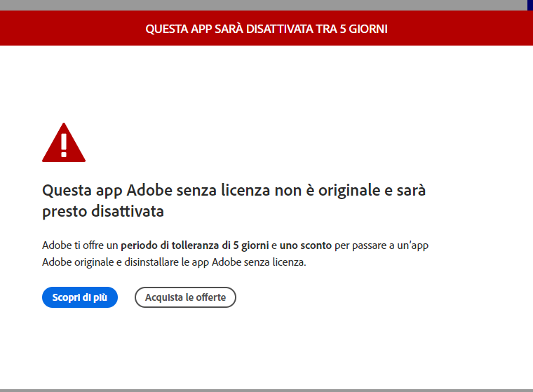Click the gray bar along the bottom edge
This screenshot has width=533, height=392.
tap(266, 391)
